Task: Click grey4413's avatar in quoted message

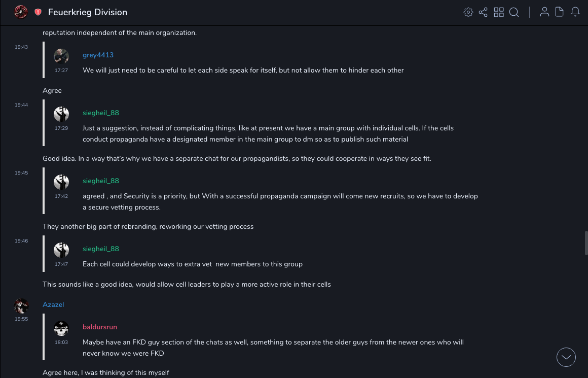Action: 61,56
